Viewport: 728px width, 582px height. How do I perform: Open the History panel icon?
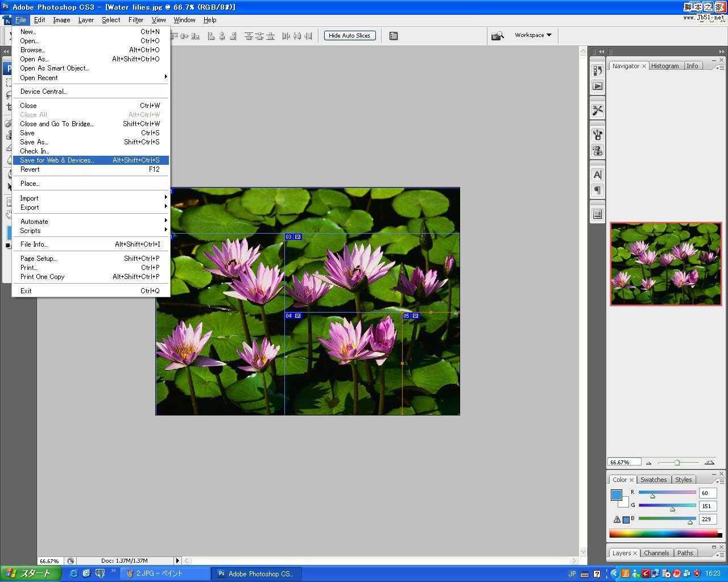pyautogui.click(x=597, y=70)
